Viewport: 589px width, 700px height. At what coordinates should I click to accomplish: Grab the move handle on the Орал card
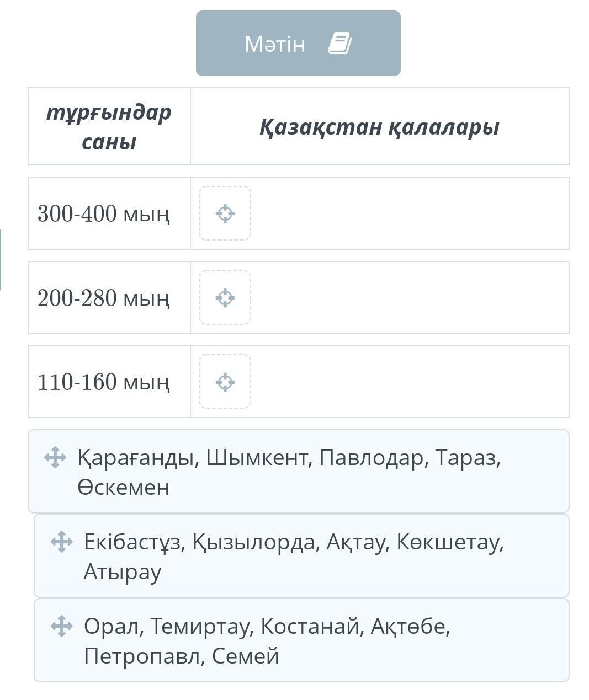(61, 626)
